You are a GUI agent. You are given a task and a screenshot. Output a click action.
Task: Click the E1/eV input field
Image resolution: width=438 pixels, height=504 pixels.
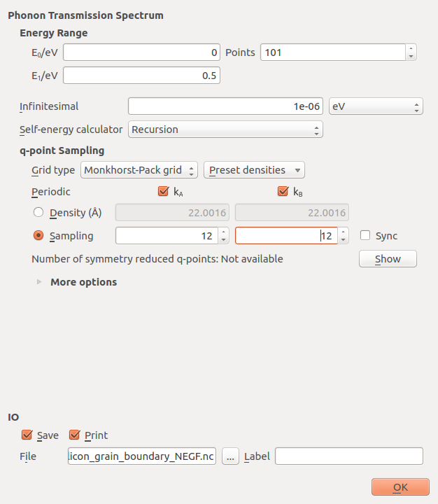141,76
